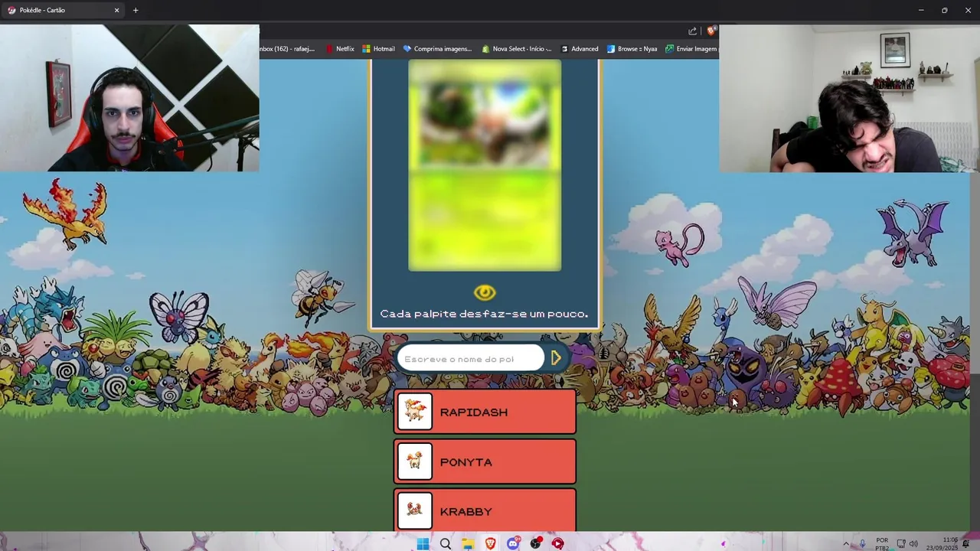The width and height of the screenshot is (980, 551).
Task: Open File Explorer from taskbar
Action: click(468, 543)
